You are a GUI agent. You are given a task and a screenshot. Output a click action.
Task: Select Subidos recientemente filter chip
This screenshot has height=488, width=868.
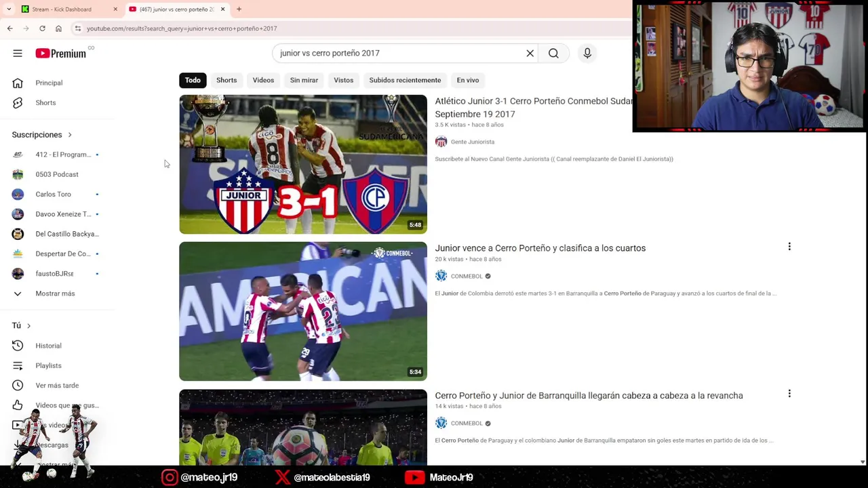click(405, 80)
